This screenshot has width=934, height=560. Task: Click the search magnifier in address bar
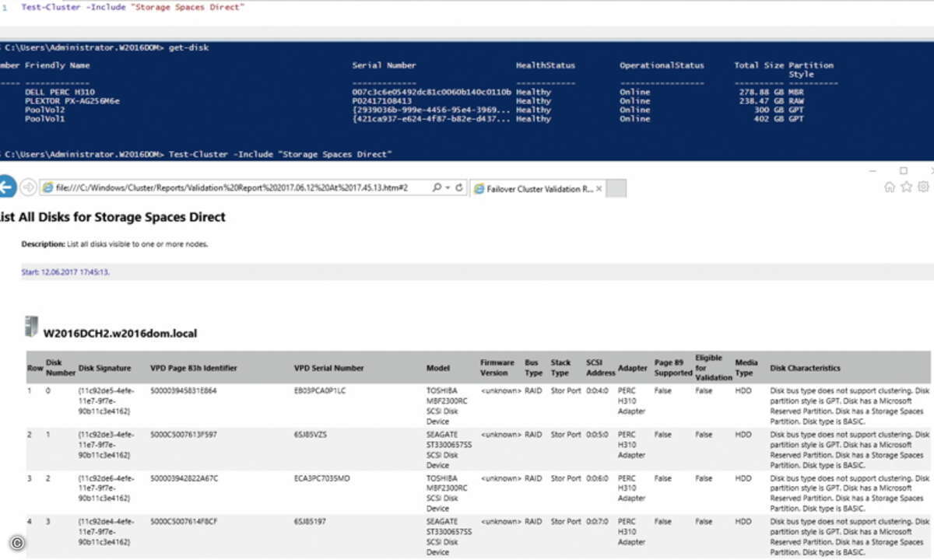coord(437,187)
